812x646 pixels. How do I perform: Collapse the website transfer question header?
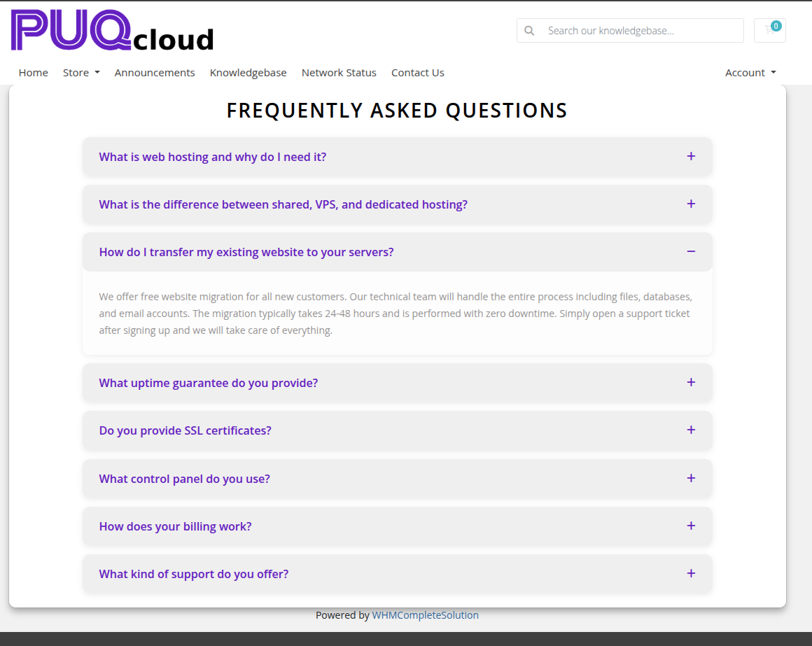point(246,252)
